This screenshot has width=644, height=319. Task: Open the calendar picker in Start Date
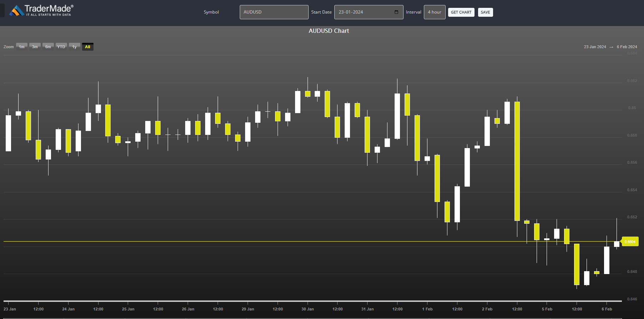tap(396, 12)
